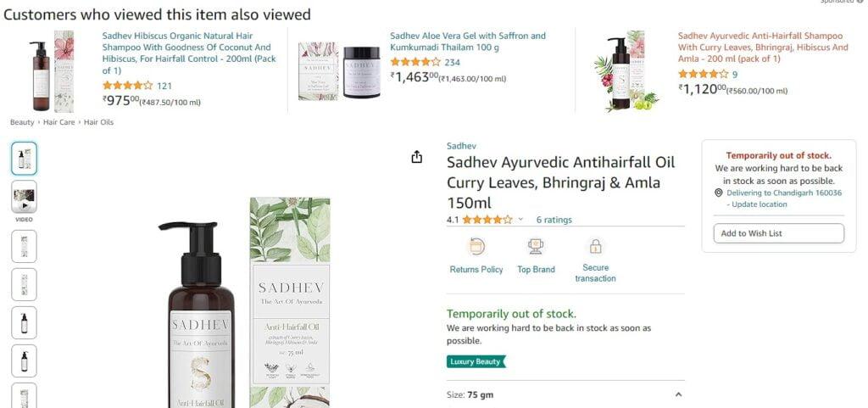Click the Secure transaction lock icon
868x408 pixels.
(595, 246)
